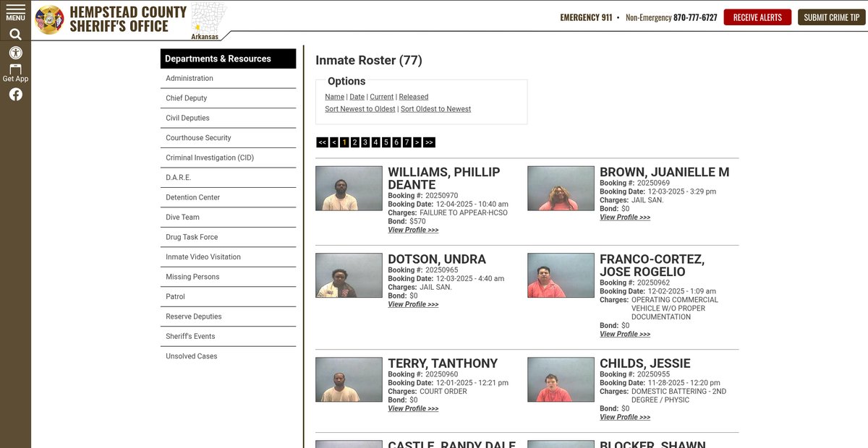Screen dimensions: 868x448
Task: Open Reserve Deputies page
Action: coord(228,316)
